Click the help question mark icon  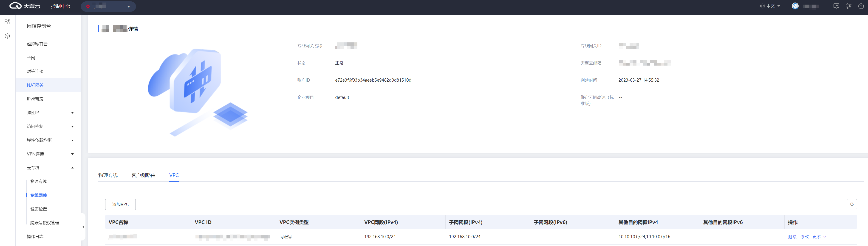[861, 6]
